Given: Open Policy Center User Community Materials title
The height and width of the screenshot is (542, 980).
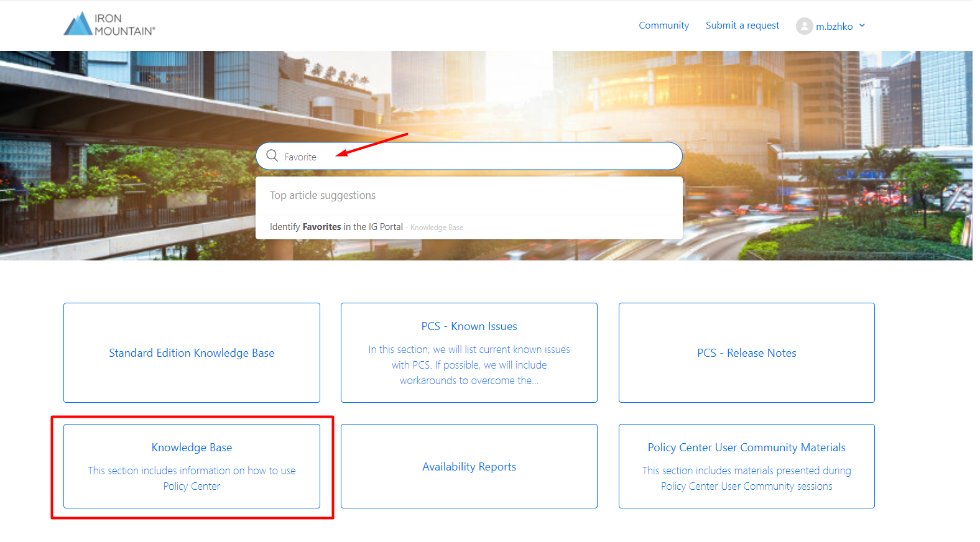Looking at the screenshot, I should tap(746, 448).
